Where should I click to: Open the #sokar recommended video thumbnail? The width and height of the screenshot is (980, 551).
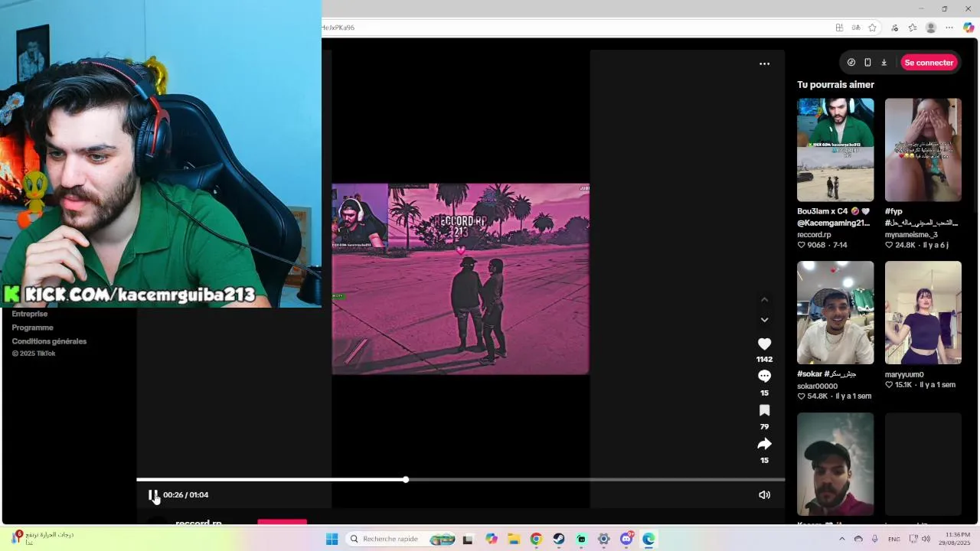click(835, 312)
